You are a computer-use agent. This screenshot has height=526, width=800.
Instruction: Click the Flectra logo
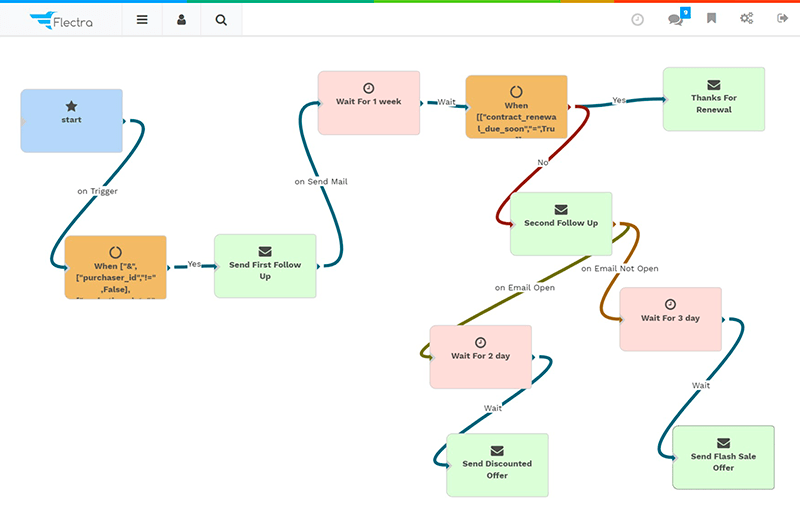pos(61,19)
